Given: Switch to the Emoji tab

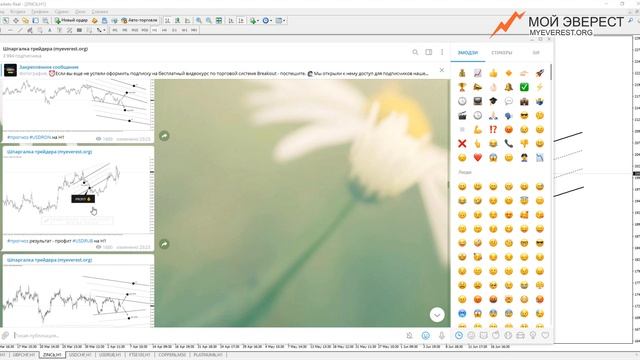Looking at the screenshot, I should 467,53.
